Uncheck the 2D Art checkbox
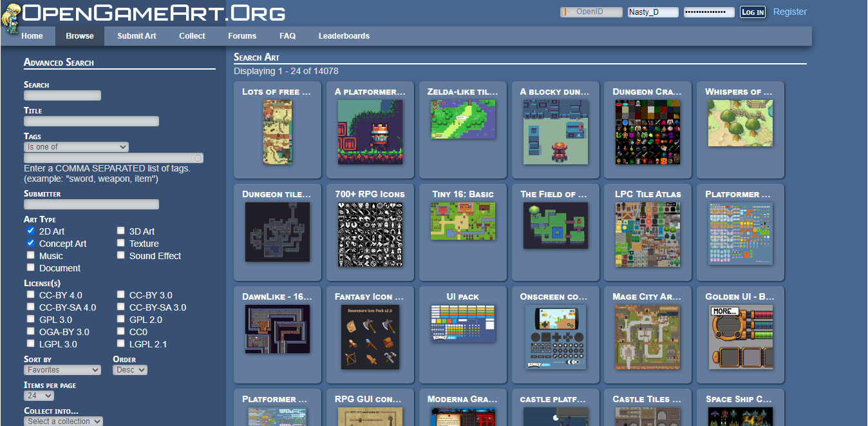868x426 pixels. [x=31, y=231]
